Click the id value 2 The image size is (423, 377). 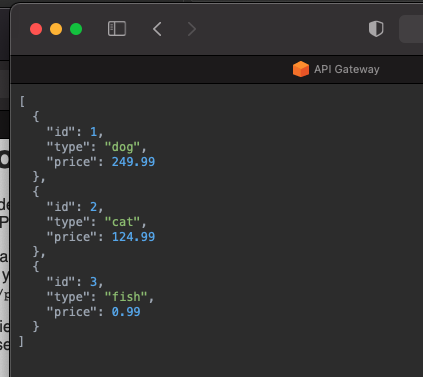coord(93,207)
